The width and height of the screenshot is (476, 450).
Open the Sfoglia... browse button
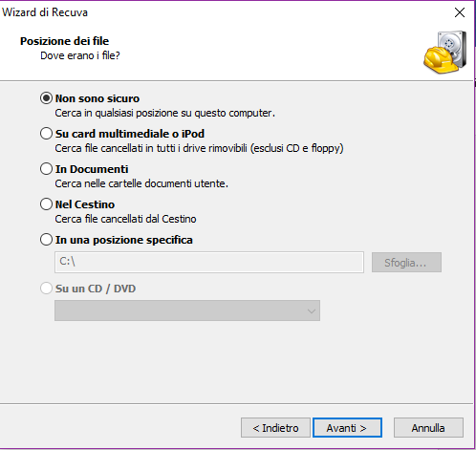(x=406, y=263)
